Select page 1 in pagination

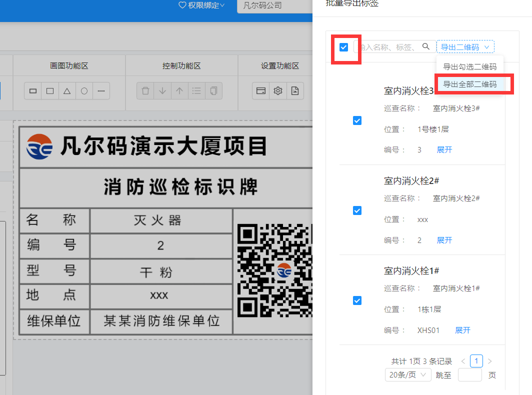click(476, 361)
